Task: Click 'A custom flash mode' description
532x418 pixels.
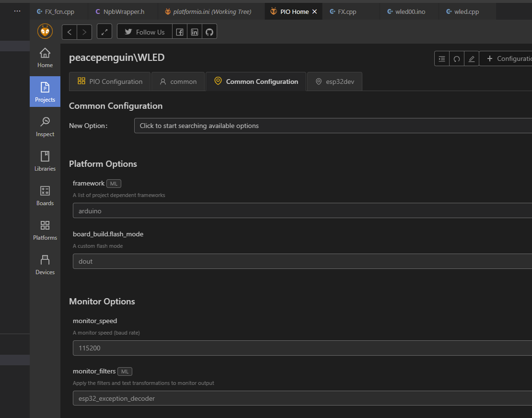Action: pos(98,246)
